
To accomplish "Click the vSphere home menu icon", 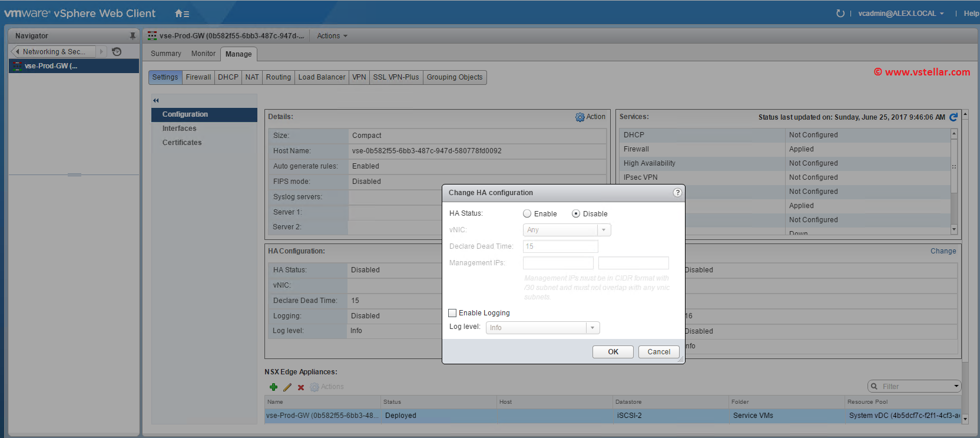I will (181, 14).
